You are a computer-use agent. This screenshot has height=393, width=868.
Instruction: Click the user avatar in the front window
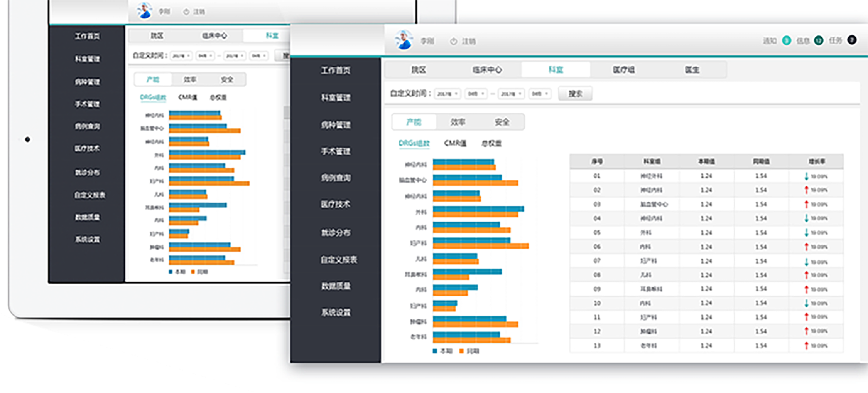point(404,40)
